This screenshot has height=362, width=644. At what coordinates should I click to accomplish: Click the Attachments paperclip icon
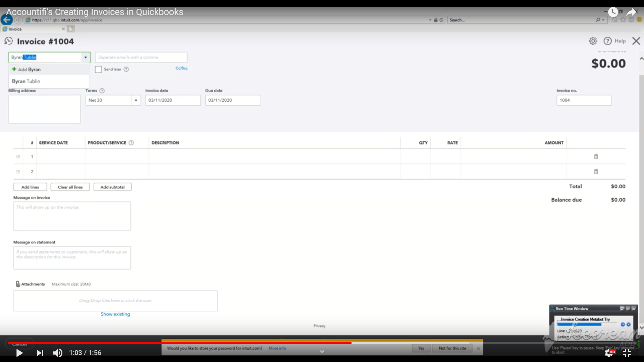[18, 284]
